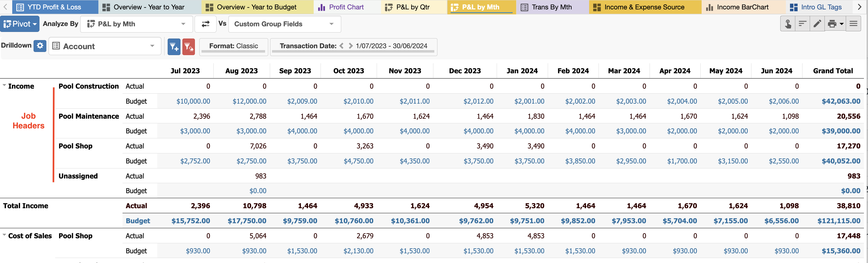The height and width of the screenshot is (263, 868).
Task: Open the print options dropdown arrow
Action: [x=842, y=24]
